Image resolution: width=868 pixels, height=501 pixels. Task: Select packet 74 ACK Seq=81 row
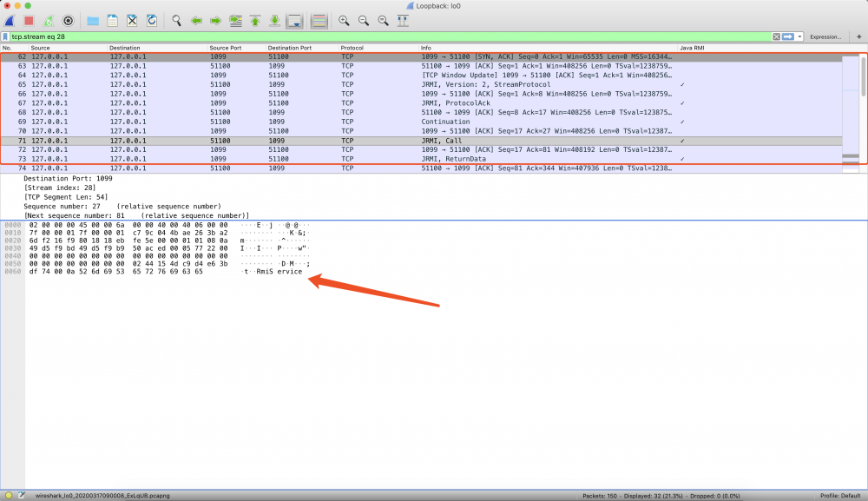[421, 168]
